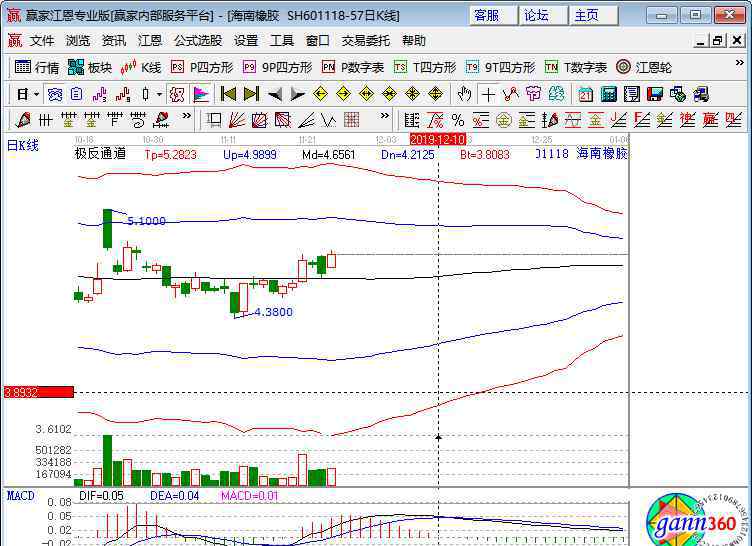Expand the middle line-tools toolbar overflow chevron
Viewport: 752px width, 546px height.
(385, 116)
